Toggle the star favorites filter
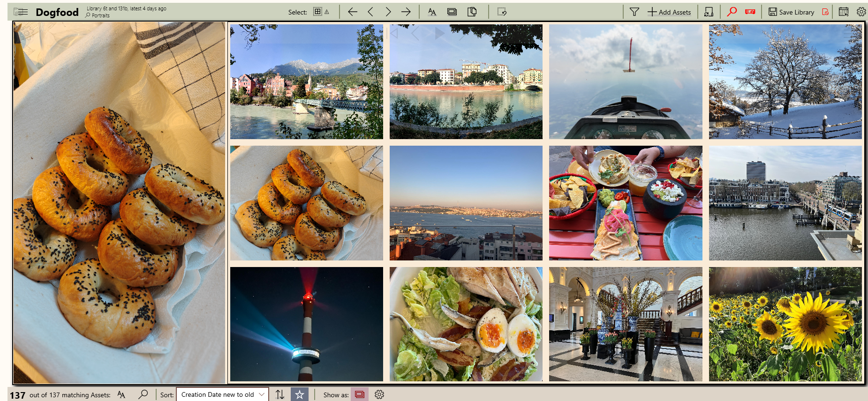This screenshot has height=401, width=868. 299,394
